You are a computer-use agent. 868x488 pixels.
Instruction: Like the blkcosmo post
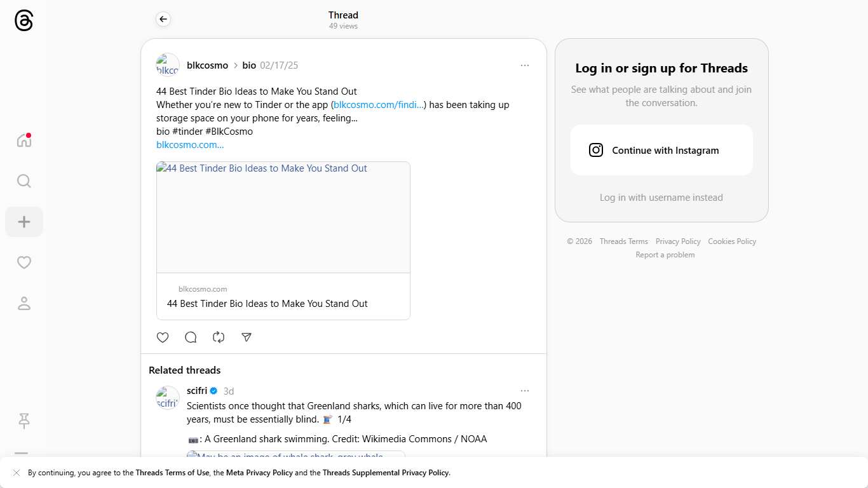pyautogui.click(x=163, y=337)
